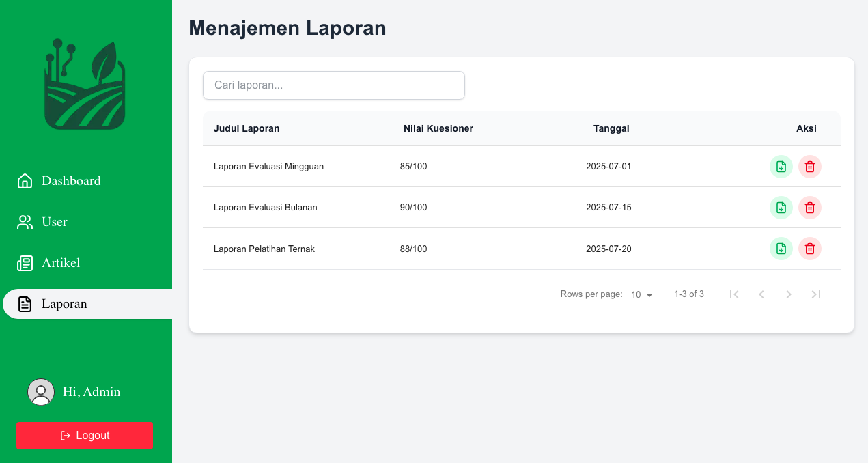Image resolution: width=868 pixels, height=463 pixels.
Task: Click the Tanggal column header
Action: [x=611, y=128]
